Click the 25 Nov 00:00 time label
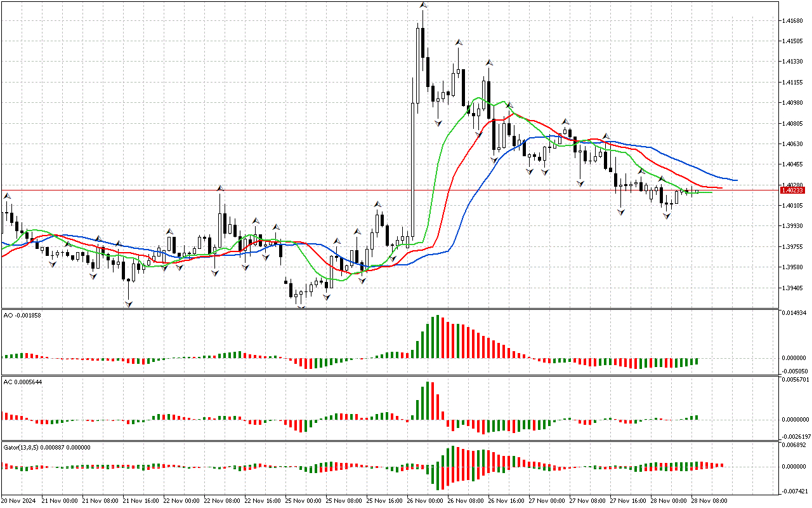 303,501
